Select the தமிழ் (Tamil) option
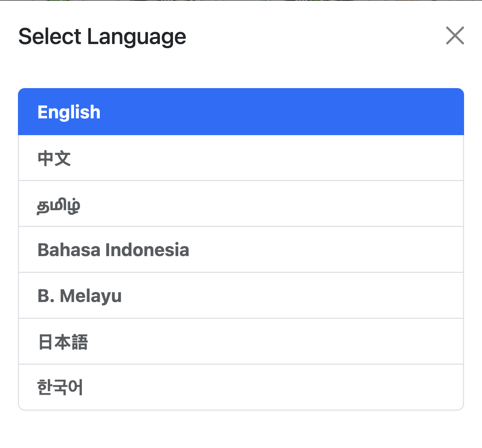 (240, 204)
